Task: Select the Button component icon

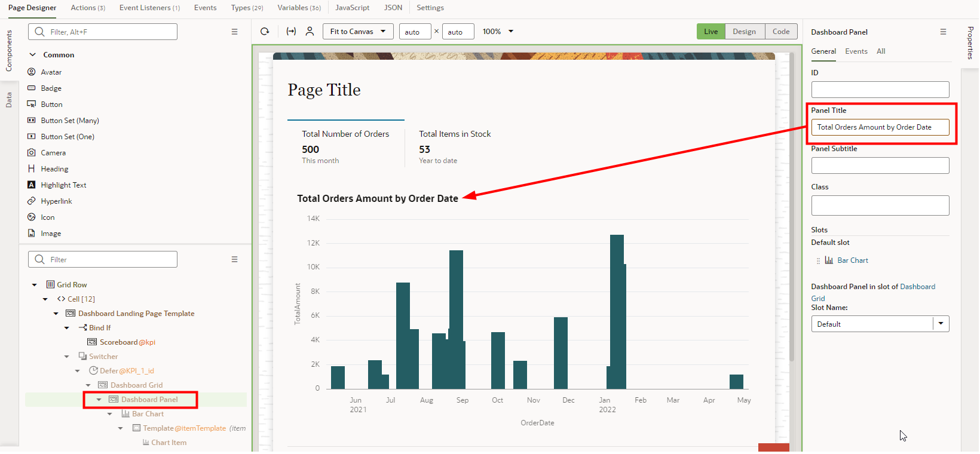Action: click(x=32, y=104)
